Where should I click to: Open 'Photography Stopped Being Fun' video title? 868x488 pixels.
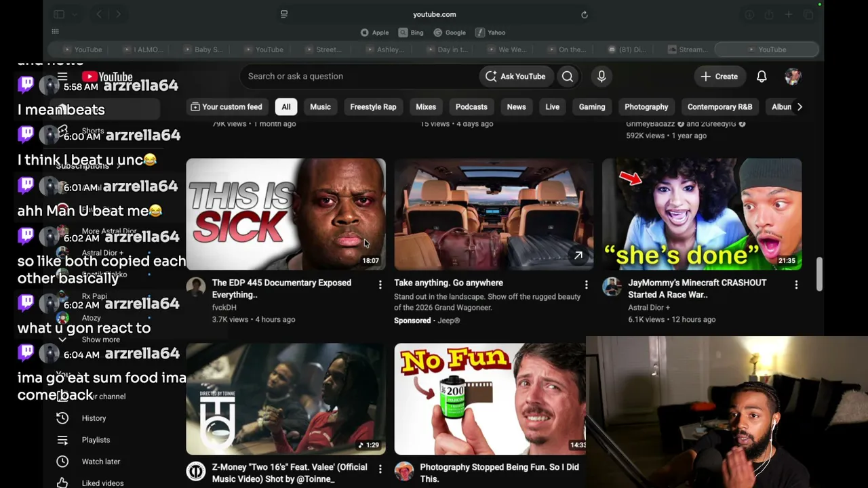pyautogui.click(x=499, y=473)
